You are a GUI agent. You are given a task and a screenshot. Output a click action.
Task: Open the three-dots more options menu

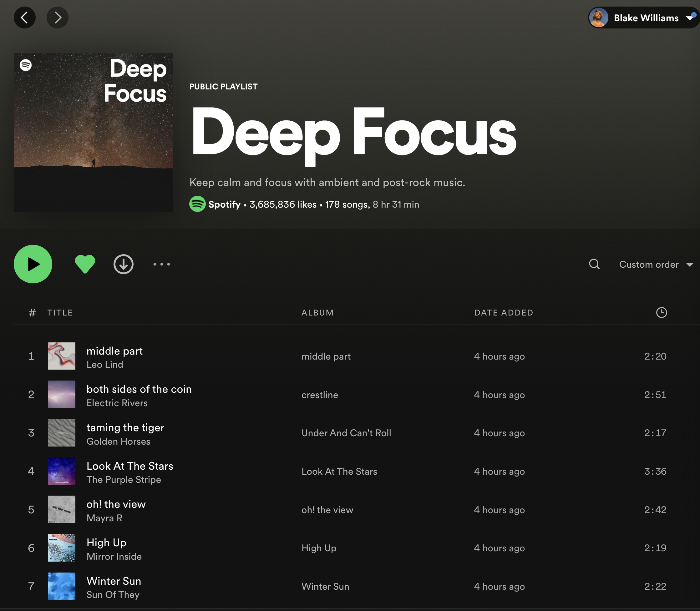[x=162, y=264]
